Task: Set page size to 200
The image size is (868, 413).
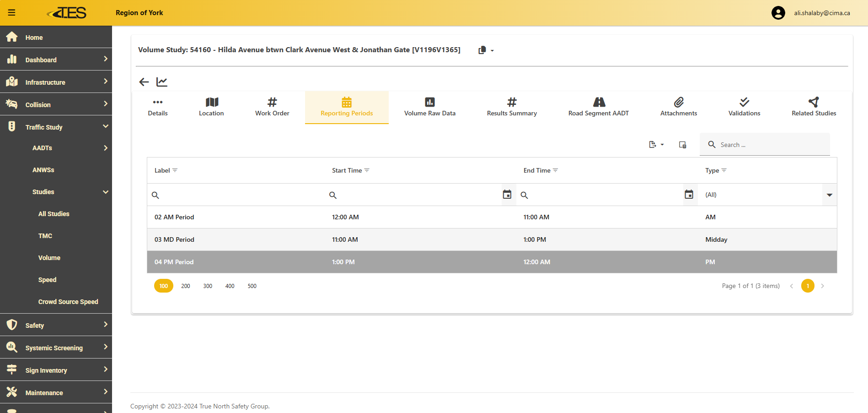Action: pos(185,286)
